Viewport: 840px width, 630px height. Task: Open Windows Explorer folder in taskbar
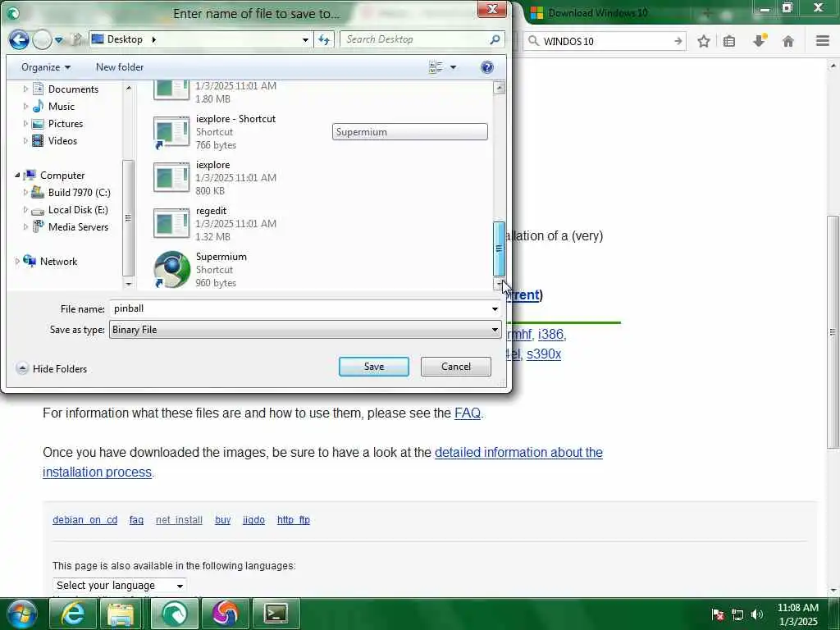coord(121,614)
